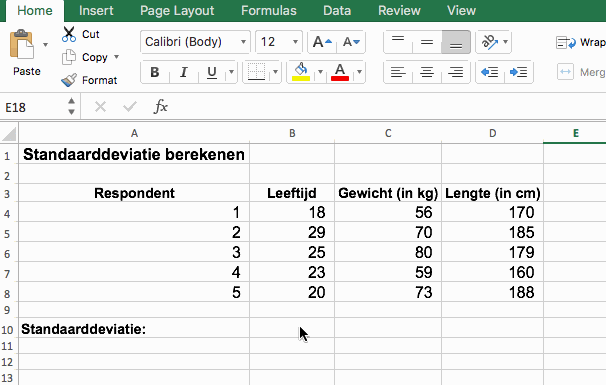Switch to the Insert tab
Viewport: 606px width, 385px height.
point(96,10)
